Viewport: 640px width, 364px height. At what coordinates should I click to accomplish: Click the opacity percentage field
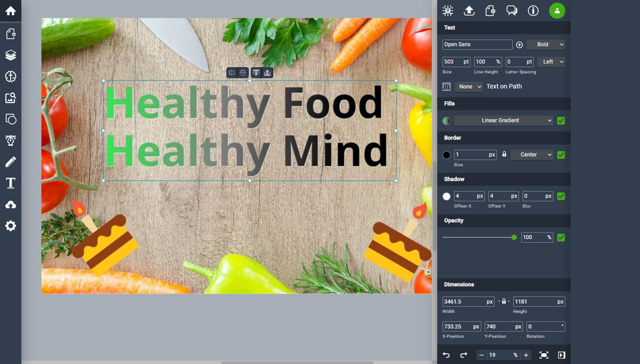click(x=537, y=237)
